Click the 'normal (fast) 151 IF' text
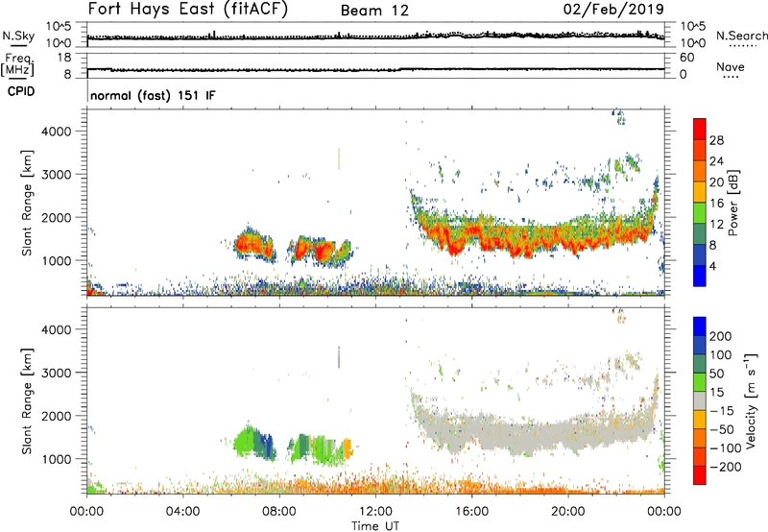 coord(153,95)
